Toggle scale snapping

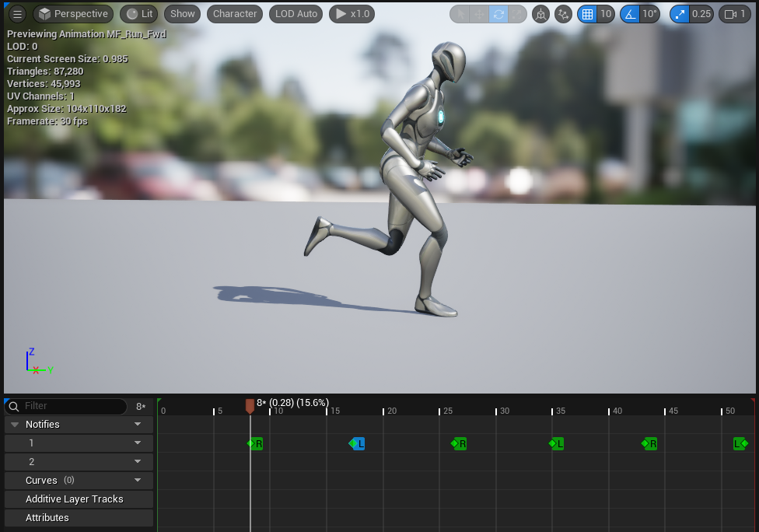click(680, 14)
